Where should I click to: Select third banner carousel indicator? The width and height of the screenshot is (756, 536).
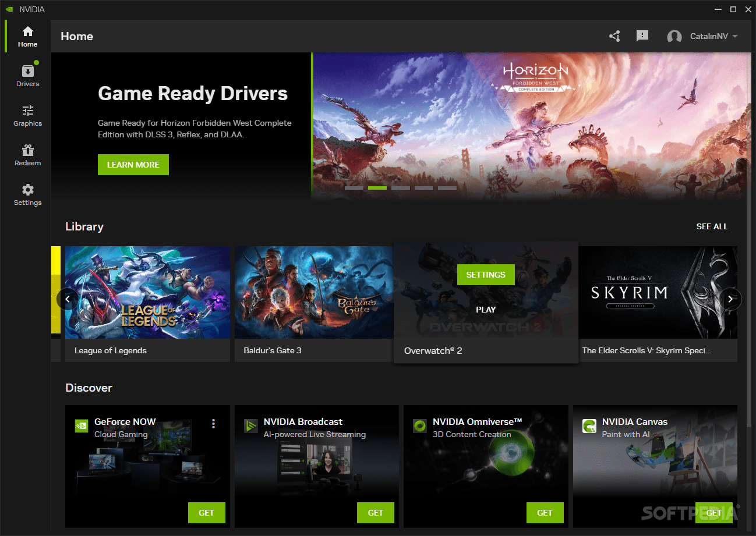pos(401,188)
